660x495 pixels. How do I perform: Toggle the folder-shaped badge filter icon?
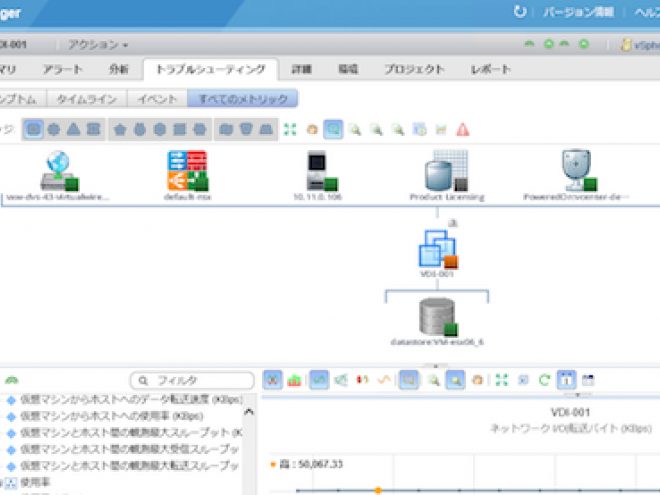pyautogui.click(x=226, y=129)
